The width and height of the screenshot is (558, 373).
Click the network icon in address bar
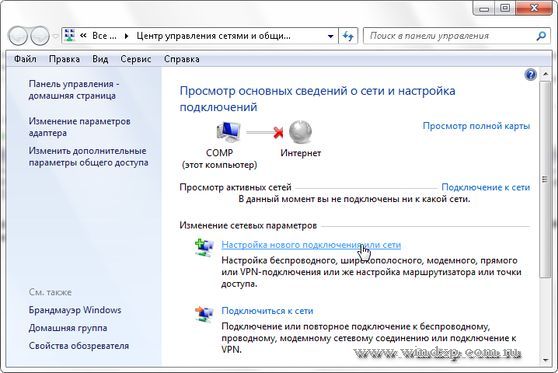pyautogui.click(x=70, y=36)
